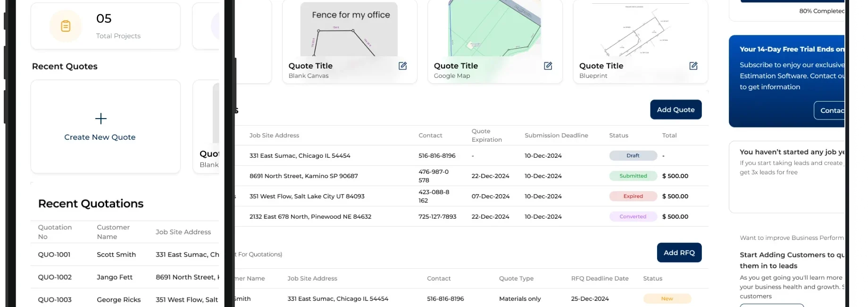This screenshot has height=307, width=868.
Task: Click customer name Scott Smith
Action: click(x=116, y=255)
